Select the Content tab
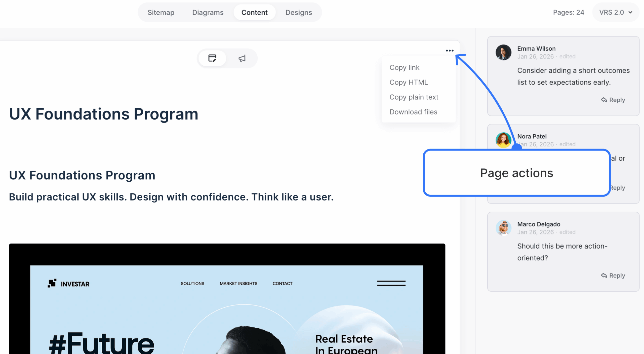 coord(254,12)
